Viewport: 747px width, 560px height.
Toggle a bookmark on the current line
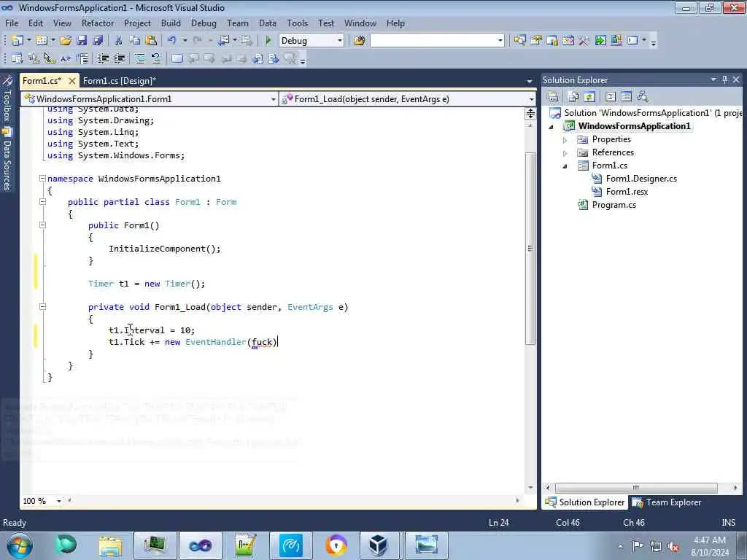click(177, 58)
